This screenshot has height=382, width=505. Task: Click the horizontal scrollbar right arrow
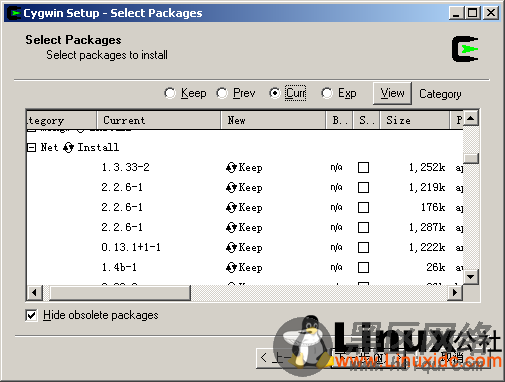[x=455, y=293]
